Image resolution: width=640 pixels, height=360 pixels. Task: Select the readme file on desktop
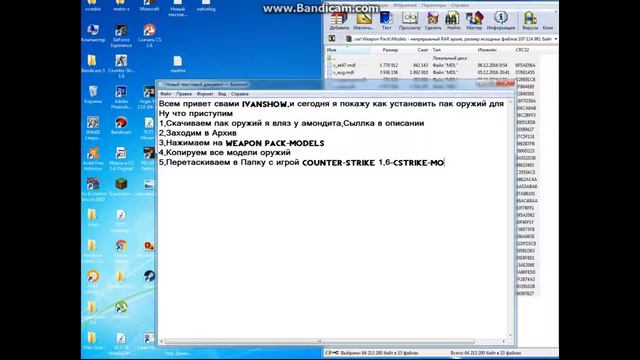pos(178,64)
